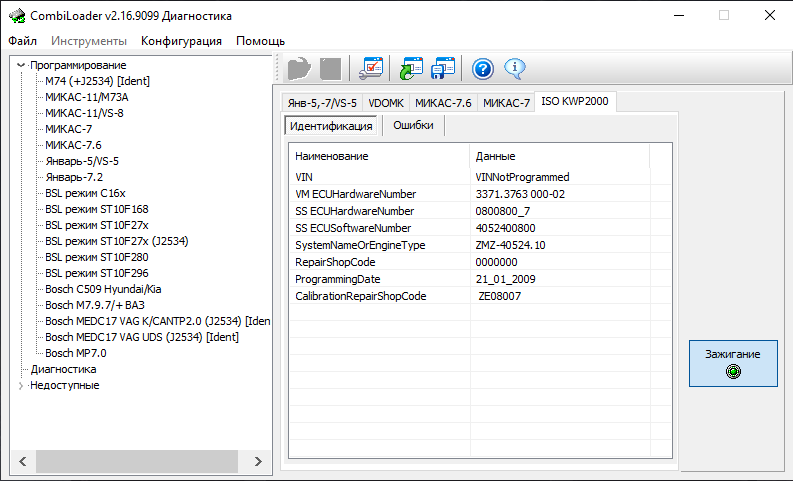Collapse the Программирование tree node
Viewport: 793px width, 481px height.
pos(21,65)
